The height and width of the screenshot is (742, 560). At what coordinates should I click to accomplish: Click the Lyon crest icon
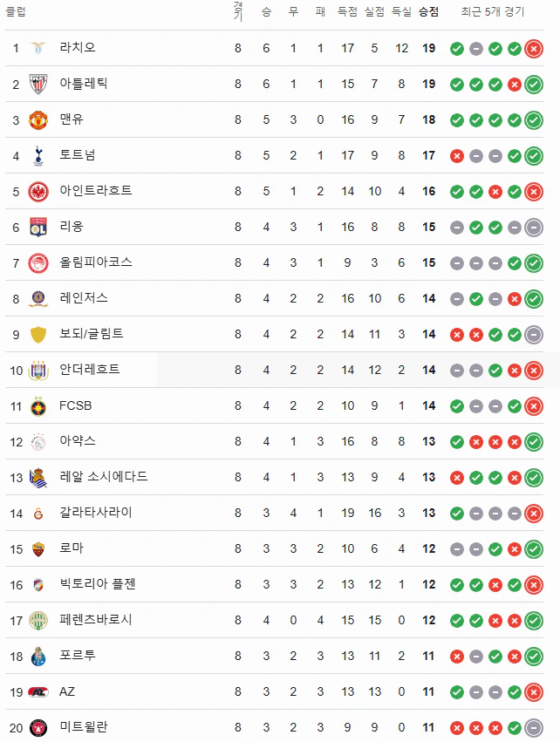(x=38, y=228)
